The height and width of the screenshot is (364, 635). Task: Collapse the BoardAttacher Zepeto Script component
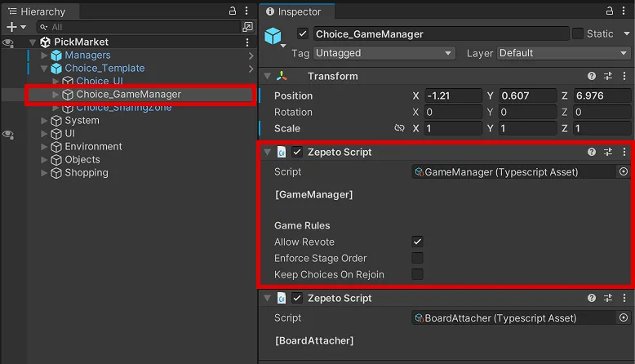tap(267, 298)
